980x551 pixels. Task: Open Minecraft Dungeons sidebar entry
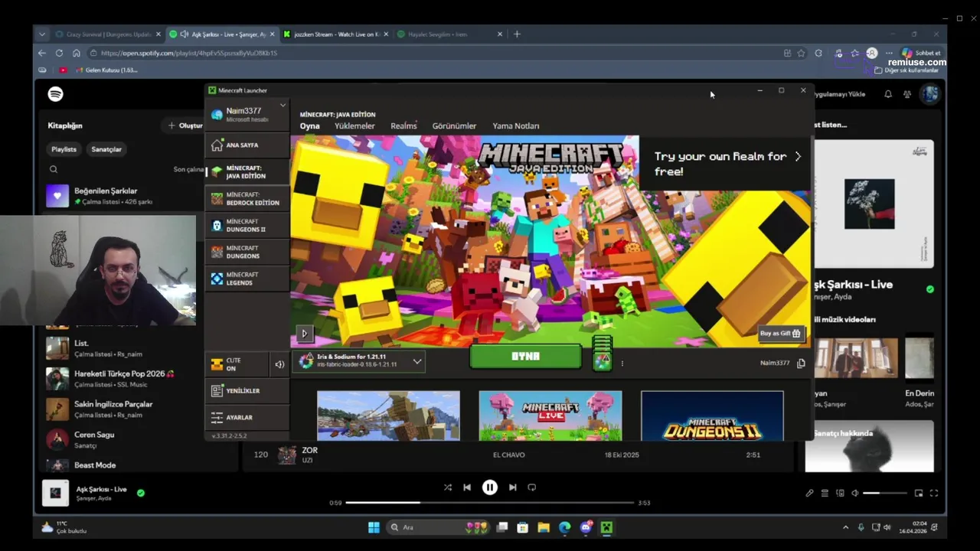(x=247, y=252)
